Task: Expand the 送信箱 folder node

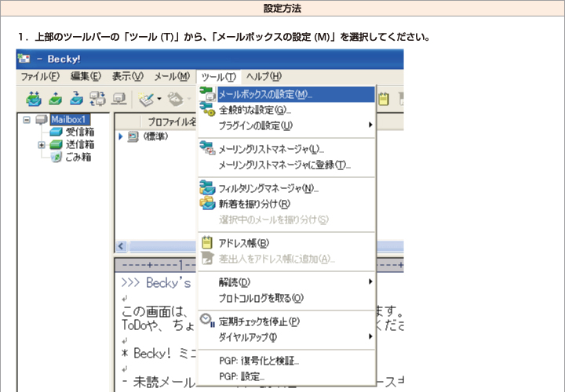Action: click(x=42, y=145)
